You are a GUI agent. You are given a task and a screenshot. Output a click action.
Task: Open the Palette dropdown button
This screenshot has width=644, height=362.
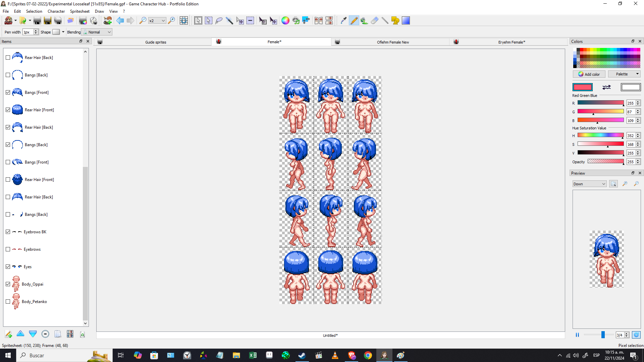tap(624, 74)
